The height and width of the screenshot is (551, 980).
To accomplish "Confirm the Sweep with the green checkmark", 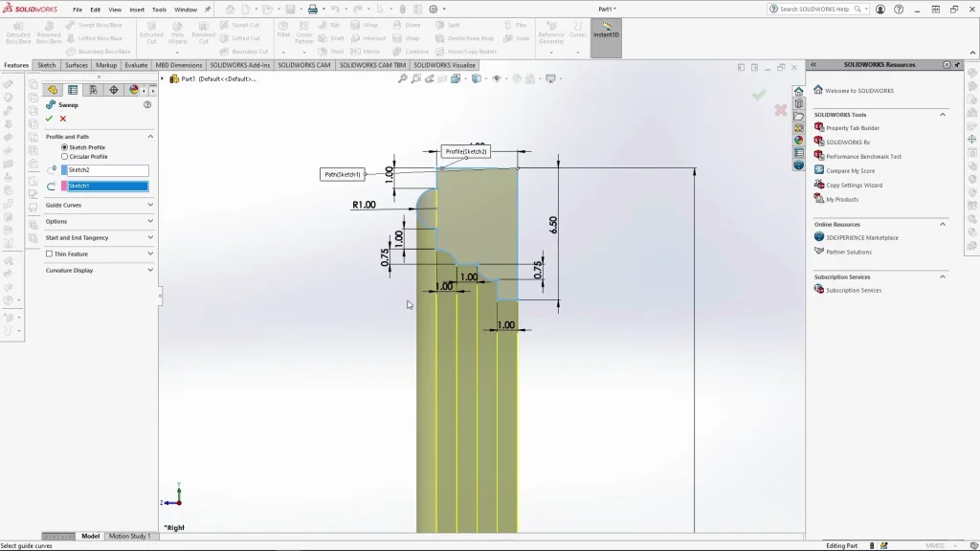I will coord(49,119).
